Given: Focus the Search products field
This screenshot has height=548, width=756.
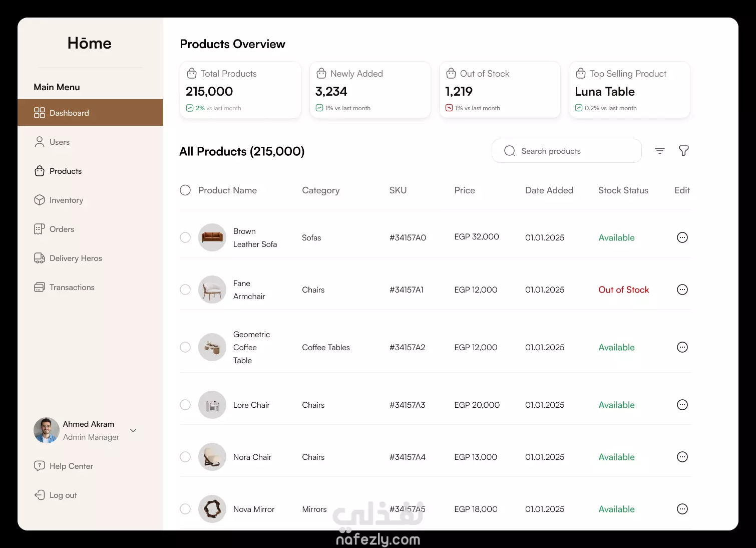Looking at the screenshot, I should coord(567,151).
